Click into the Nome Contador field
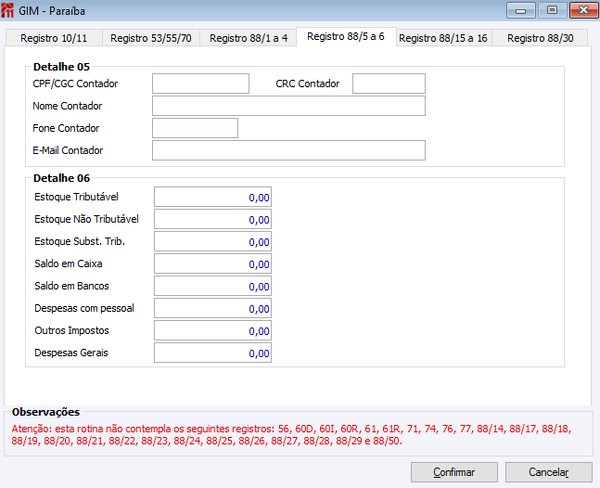The height and width of the screenshot is (488, 600). (289, 106)
